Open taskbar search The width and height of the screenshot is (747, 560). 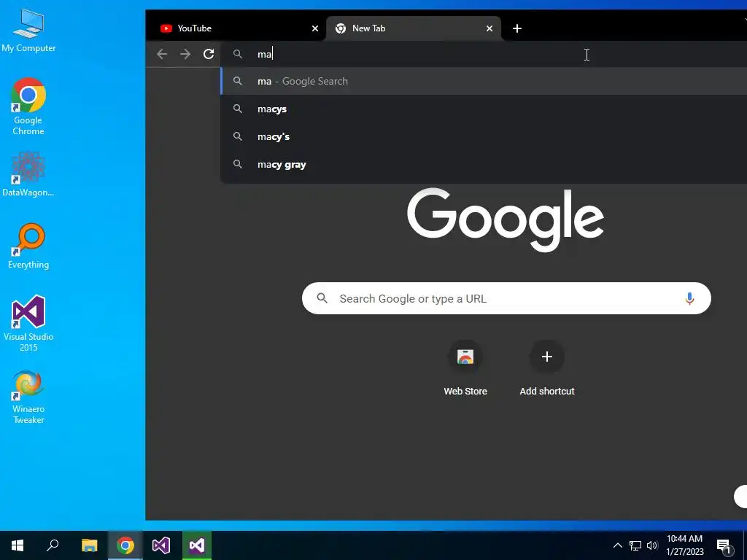pos(53,545)
